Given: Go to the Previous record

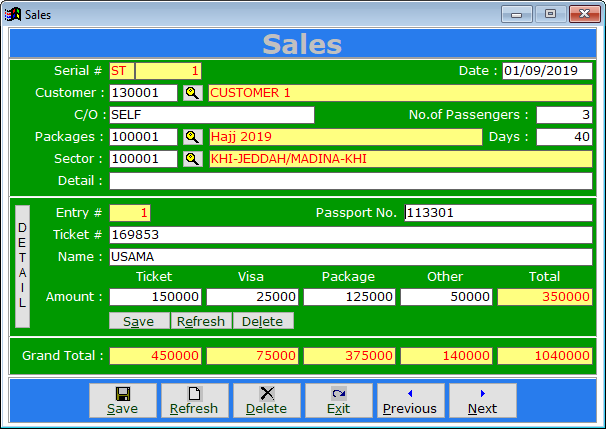Looking at the screenshot, I should pyautogui.click(x=411, y=400).
